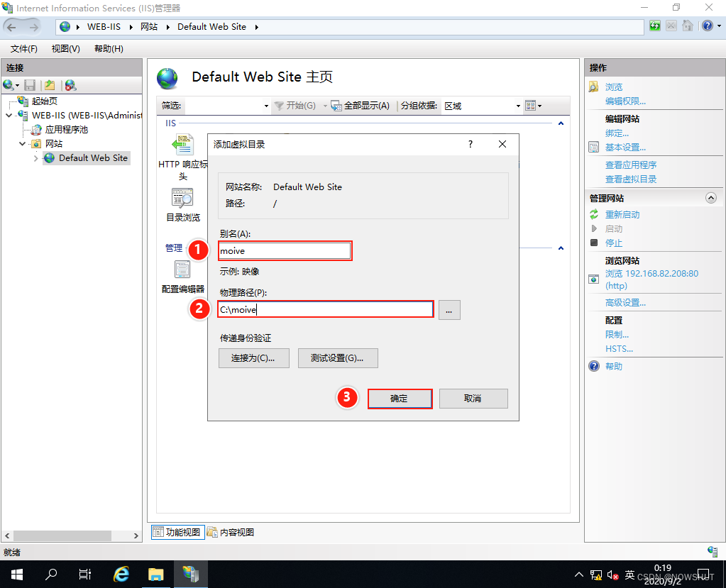
Task: Click the Up folder icon in Connections
Action: pos(50,85)
